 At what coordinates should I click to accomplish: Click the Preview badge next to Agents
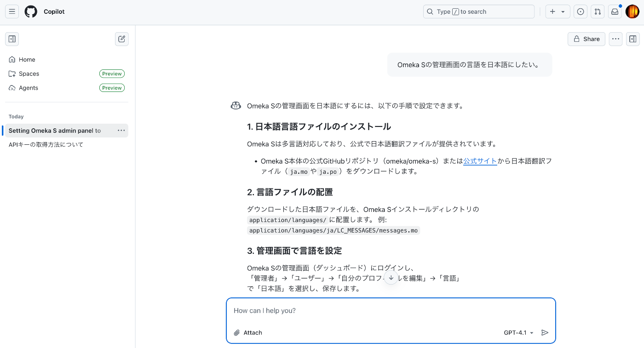coord(112,88)
